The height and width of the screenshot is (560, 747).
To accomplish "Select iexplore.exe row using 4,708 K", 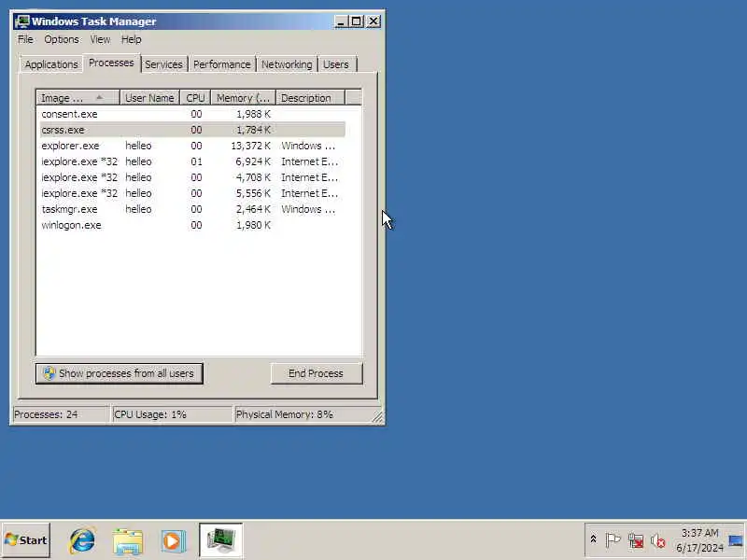I will pos(192,177).
